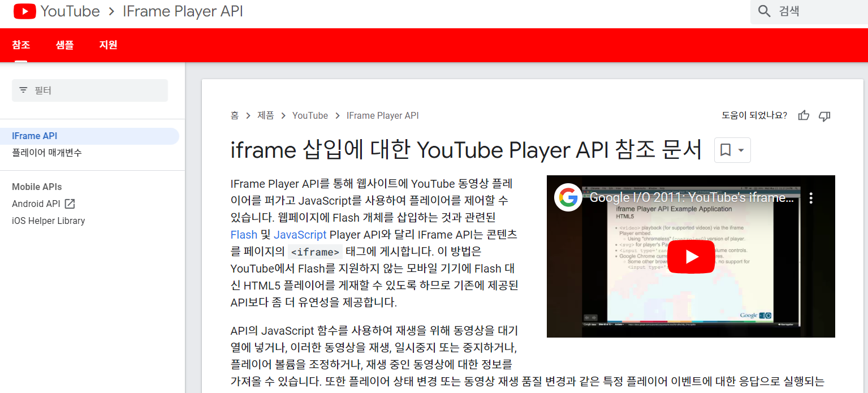Screen dimensions: 868x393
Task: Select IFrame API in sidebar
Action: 89,136
